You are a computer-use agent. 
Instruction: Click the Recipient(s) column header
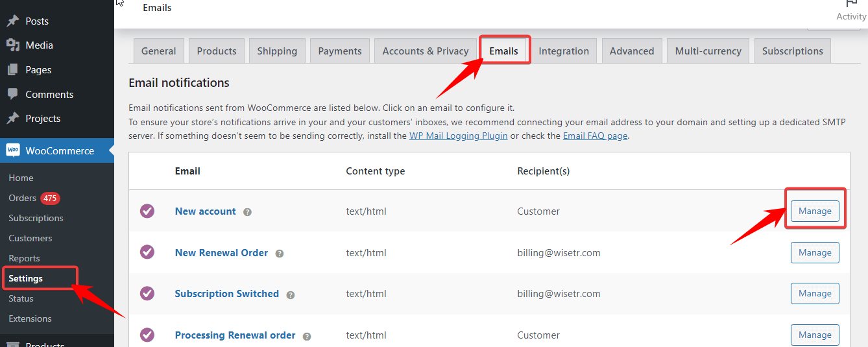pos(543,171)
